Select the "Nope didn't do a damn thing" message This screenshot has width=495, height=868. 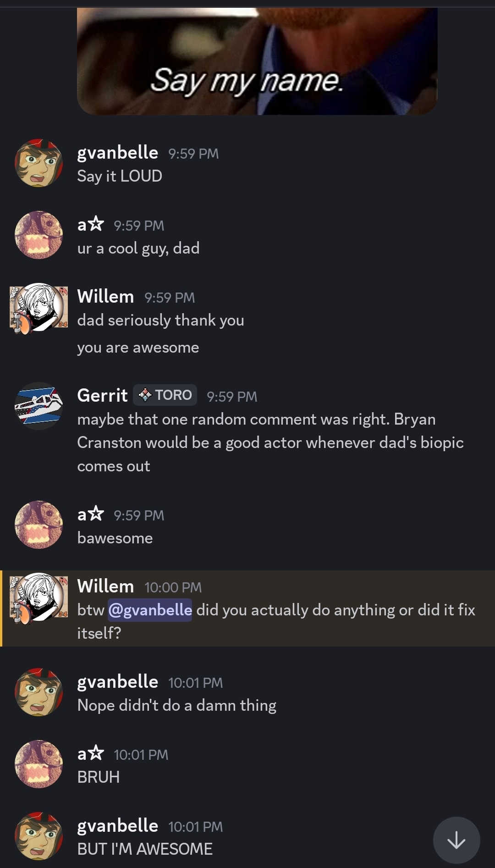point(177,705)
